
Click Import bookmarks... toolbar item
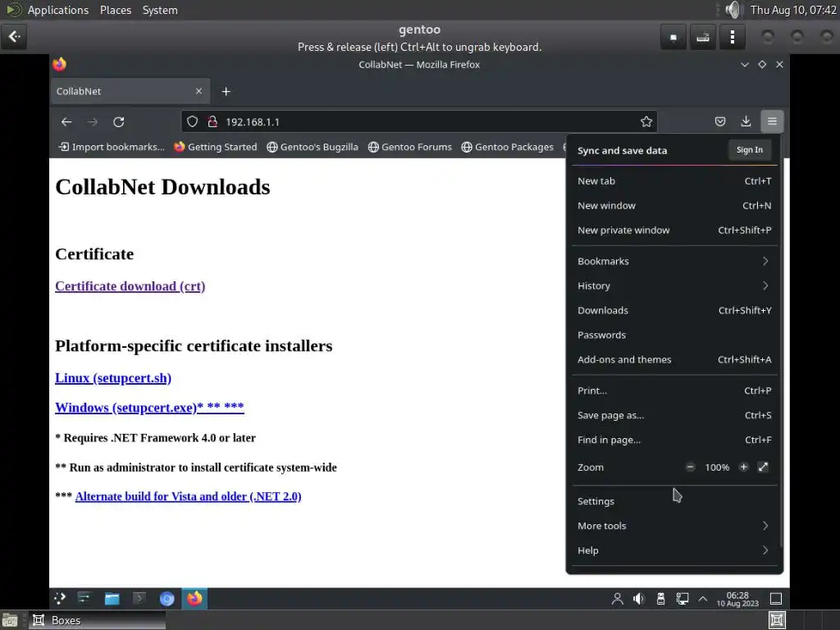point(112,147)
